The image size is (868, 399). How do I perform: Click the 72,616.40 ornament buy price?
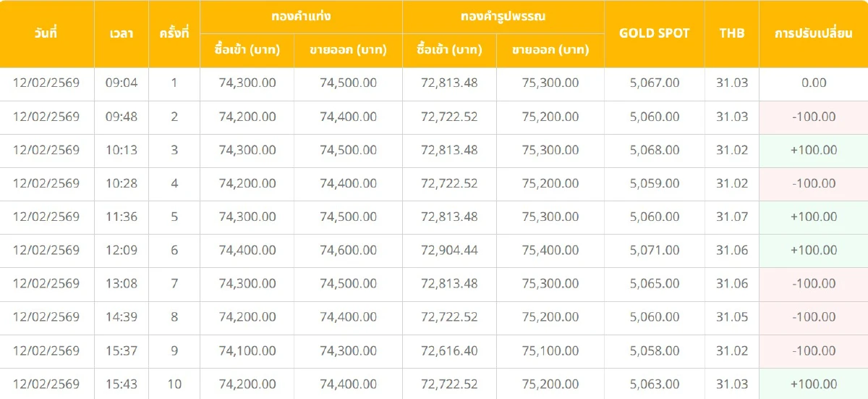tap(449, 350)
